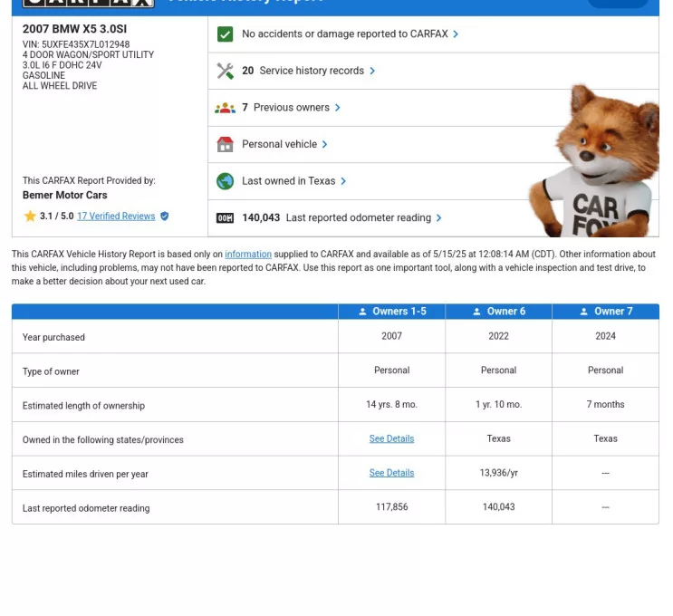This screenshot has width=673, height=616.
Task: Open See Details for miles per year
Action: click(x=391, y=473)
